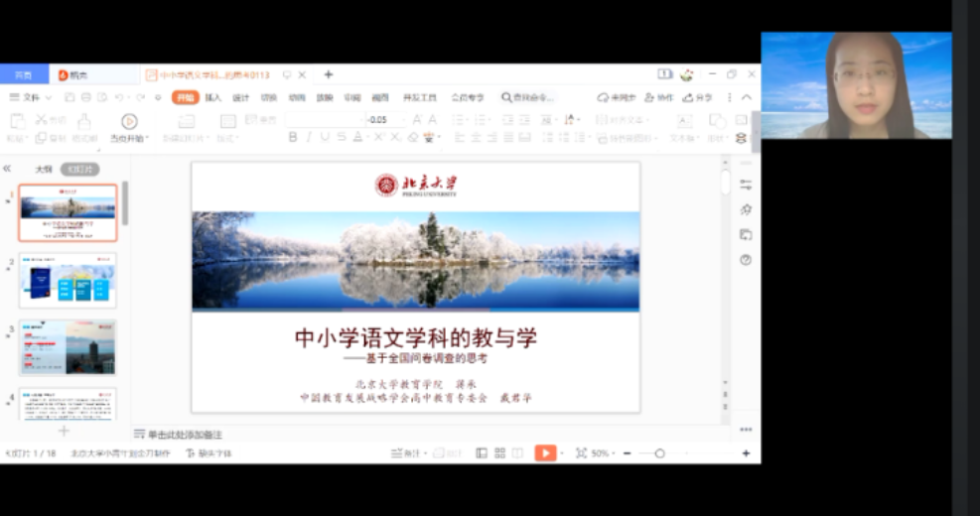Click the add new slide plus icon
980x517 pixels.
click(65, 431)
